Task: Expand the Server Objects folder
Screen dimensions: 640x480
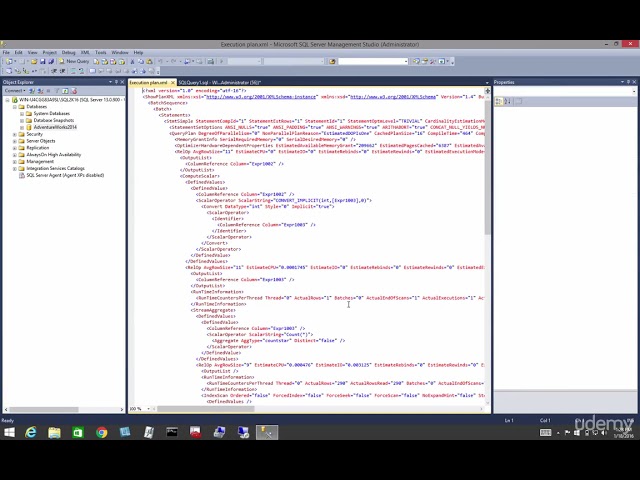Action: (x=15, y=141)
